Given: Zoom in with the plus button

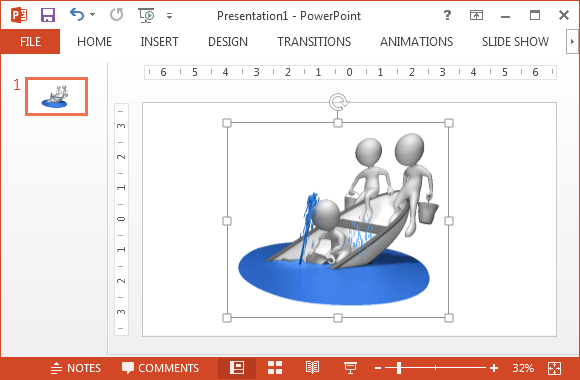Looking at the screenshot, I should 494,368.
